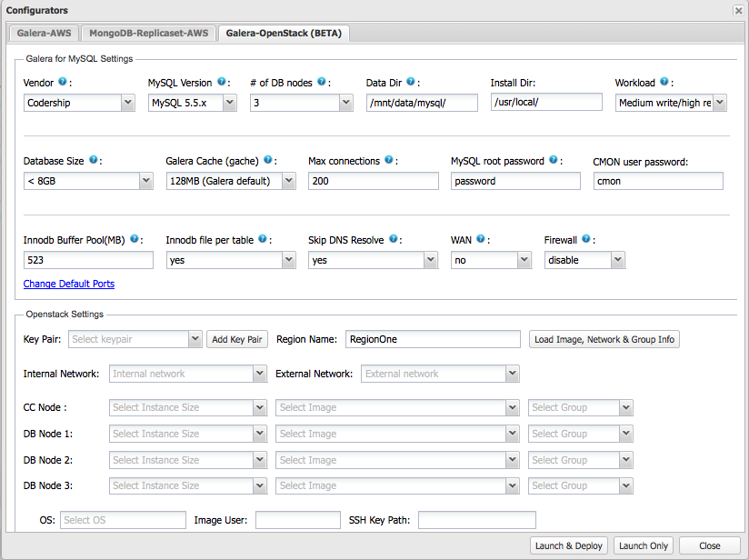Expand the CC Node instance size dropdown
Image resolution: width=749 pixels, height=560 pixels.
(x=187, y=407)
